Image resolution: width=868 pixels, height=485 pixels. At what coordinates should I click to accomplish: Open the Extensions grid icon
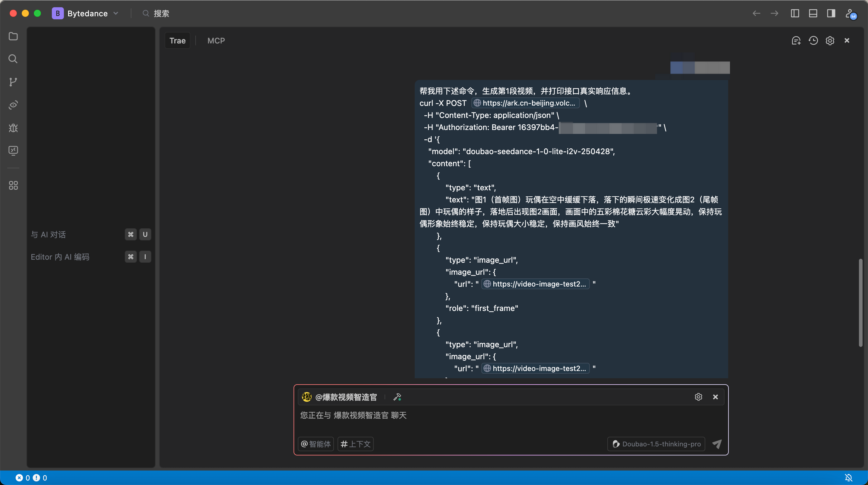(13, 185)
